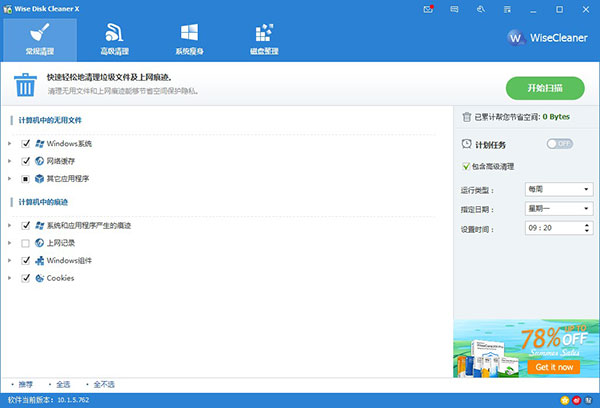Expand the Cookies tree item

pos(10,278)
